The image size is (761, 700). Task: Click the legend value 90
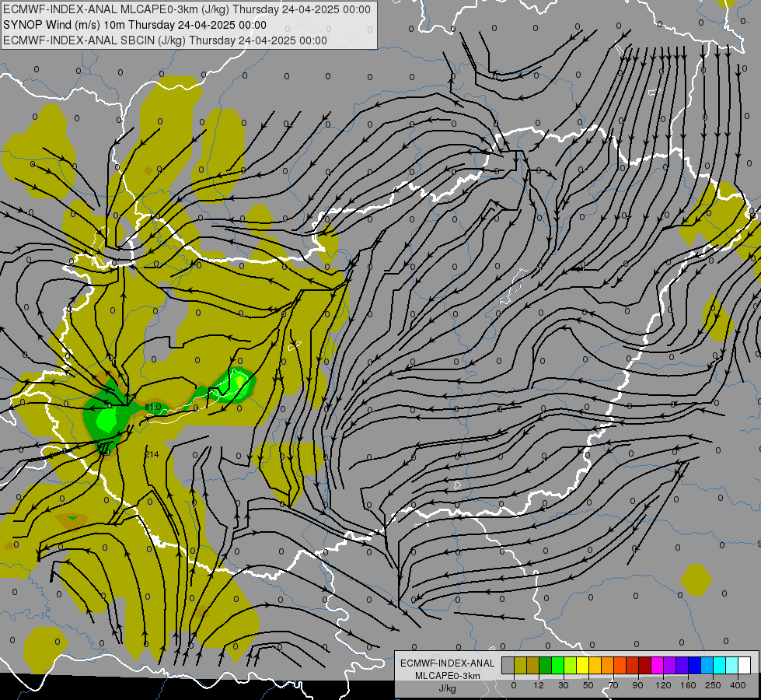637,685
